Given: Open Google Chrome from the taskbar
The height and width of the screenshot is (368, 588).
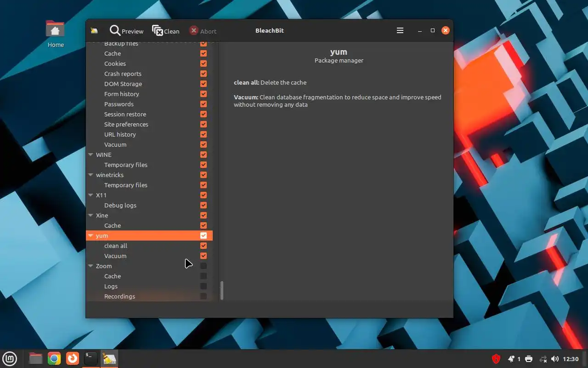Looking at the screenshot, I should pyautogui.click(x=54, y=358).
